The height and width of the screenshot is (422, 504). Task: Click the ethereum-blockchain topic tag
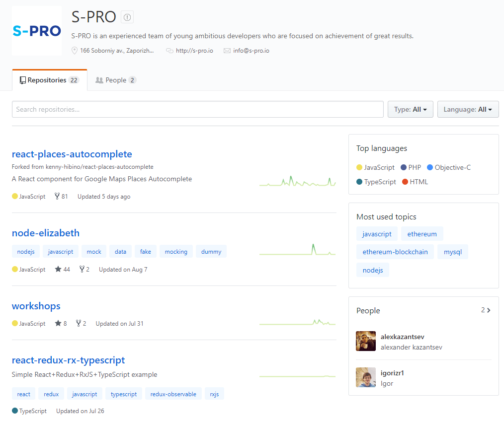point(395,252)
